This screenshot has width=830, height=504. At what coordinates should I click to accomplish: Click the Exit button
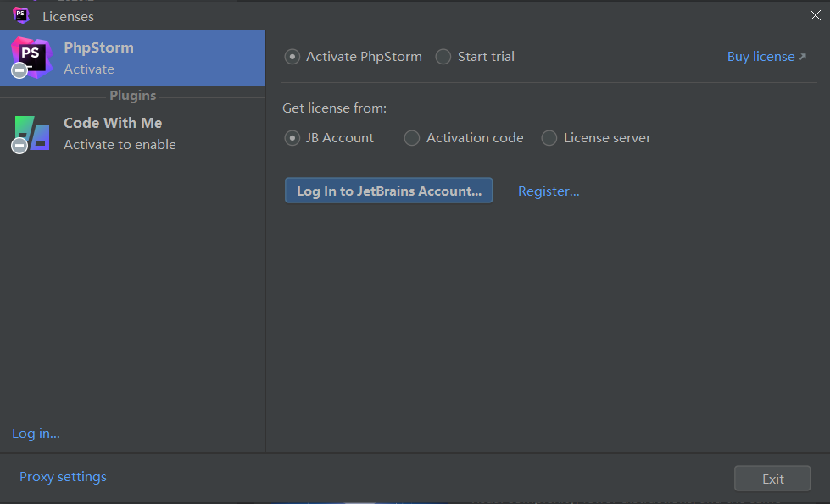click(772, 479)
